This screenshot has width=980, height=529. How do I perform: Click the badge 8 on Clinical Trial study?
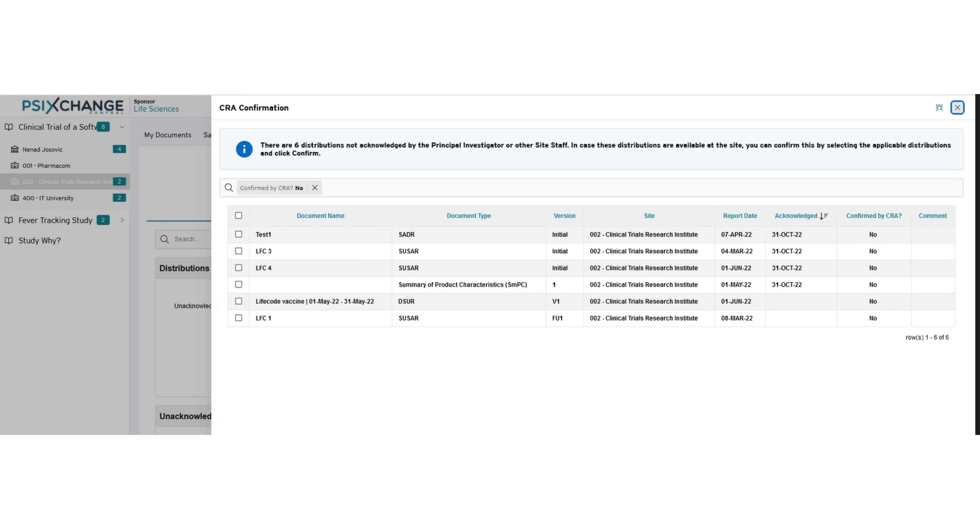[103, 127]
